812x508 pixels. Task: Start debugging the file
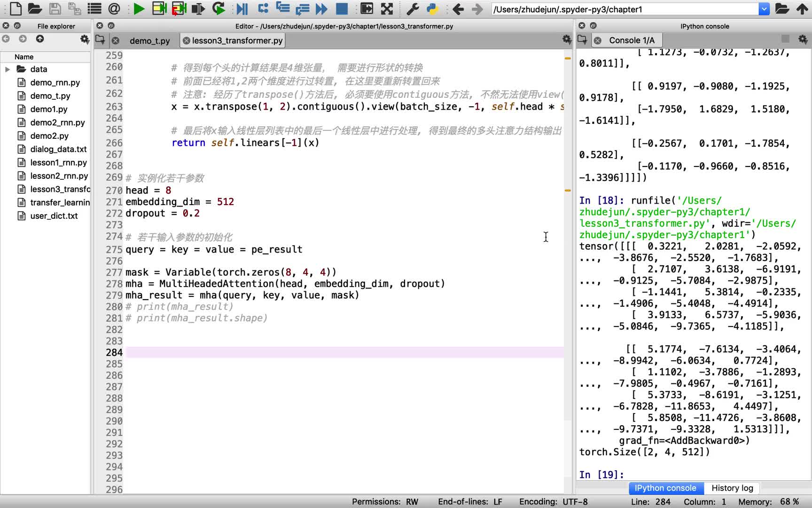(242, 8)
